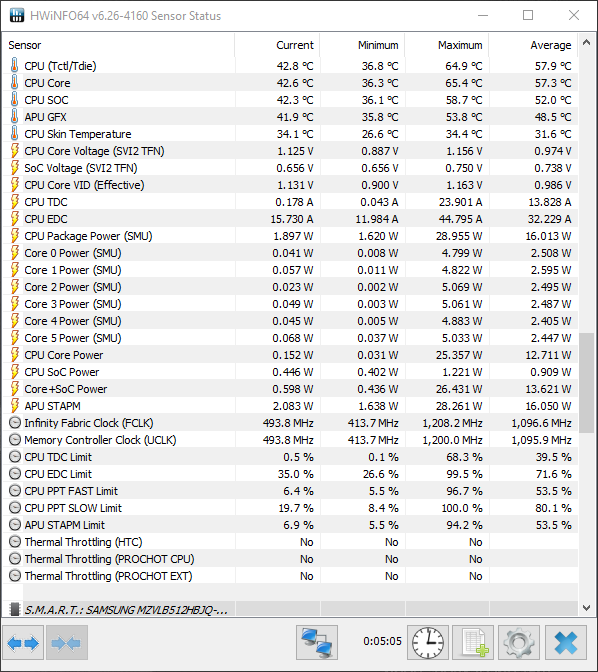
Task: Select the thermometer icon beside CPU Core
Action: 15,83
